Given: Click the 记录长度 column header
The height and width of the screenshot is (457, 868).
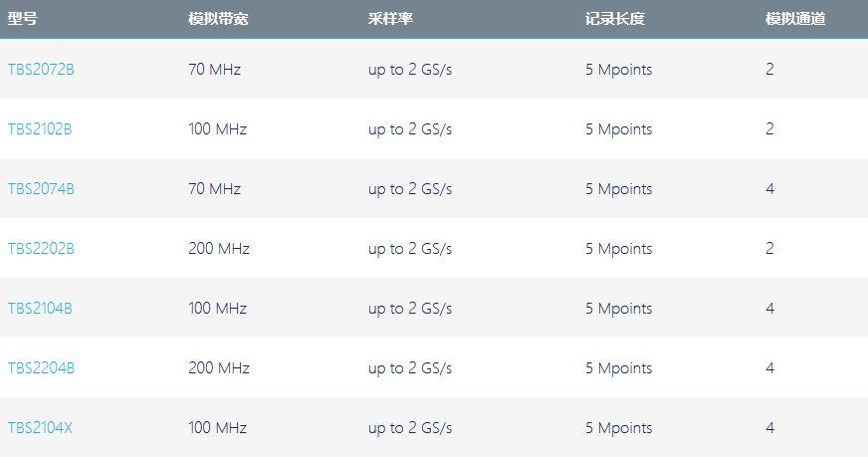Looking at the screenshot, I should tap(615, 19).
